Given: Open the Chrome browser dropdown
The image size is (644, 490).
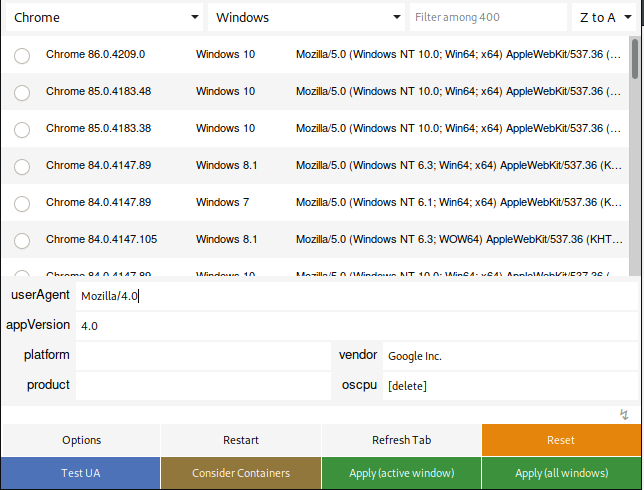Looking at the screenshot, I should click(104, 17).
